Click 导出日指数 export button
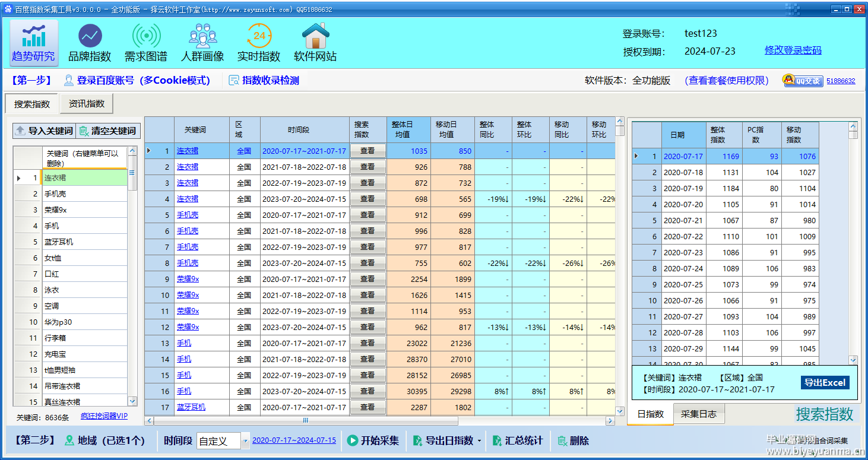Viewport: 868px width, 460px height. pos(443,440)
